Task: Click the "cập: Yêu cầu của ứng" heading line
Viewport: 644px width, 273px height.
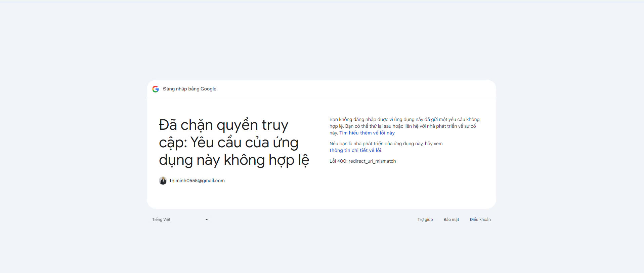Action: [x=228, y=143]
